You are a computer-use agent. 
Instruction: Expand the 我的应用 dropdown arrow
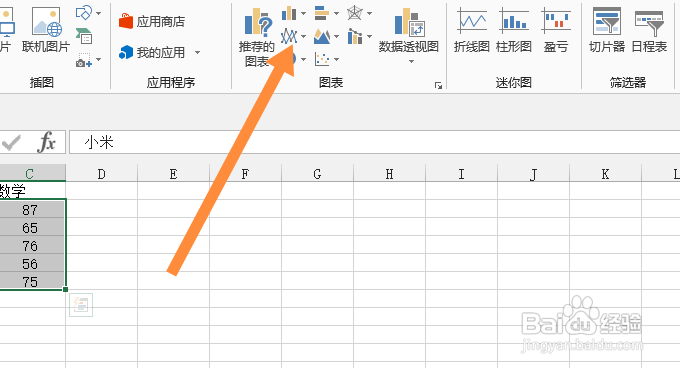coord(197,53)
